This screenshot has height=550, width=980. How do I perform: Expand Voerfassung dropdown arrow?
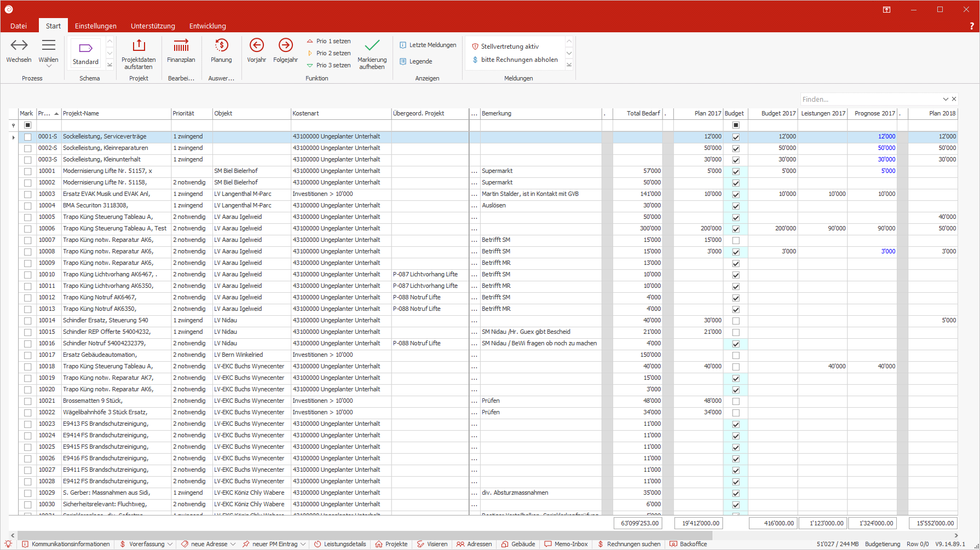(x=170, y=544)
